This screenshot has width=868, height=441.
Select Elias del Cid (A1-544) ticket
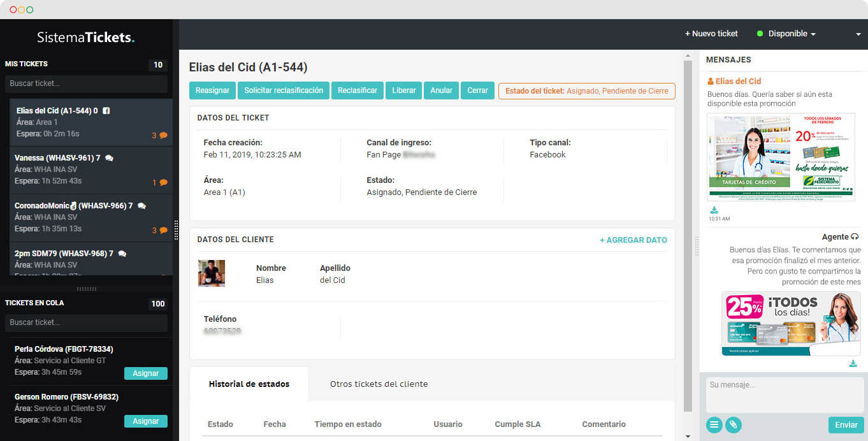pos(91,122)
